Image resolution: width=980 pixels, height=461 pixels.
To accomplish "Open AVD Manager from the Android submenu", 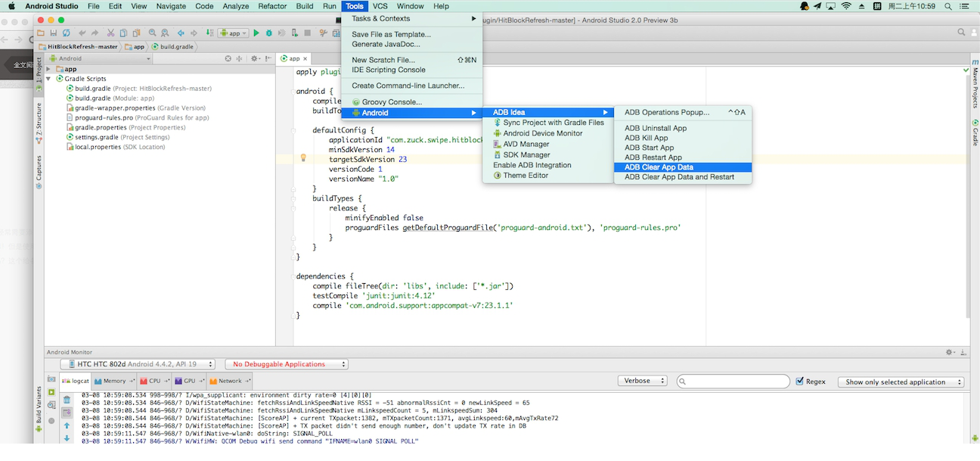I will tap(547, 144).
